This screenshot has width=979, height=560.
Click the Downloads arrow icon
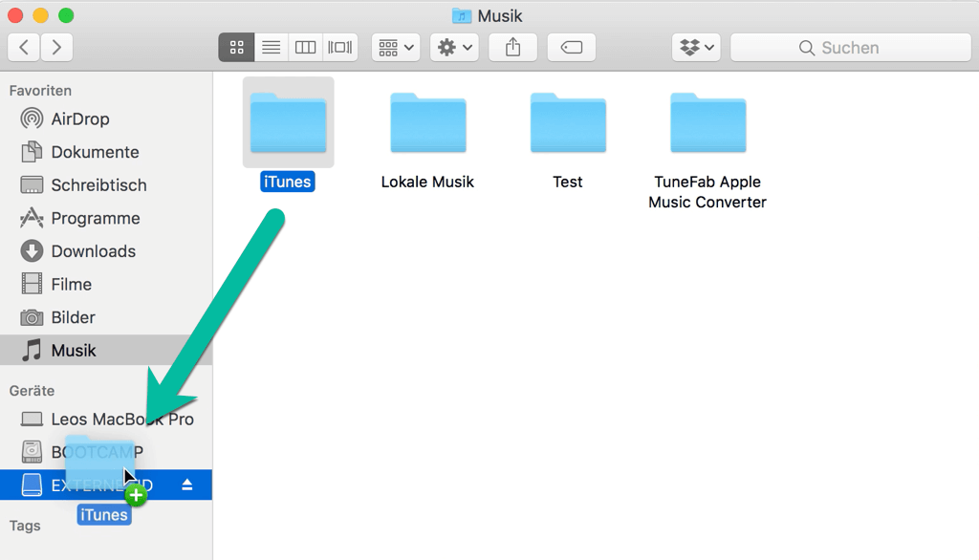coord(32,251)
